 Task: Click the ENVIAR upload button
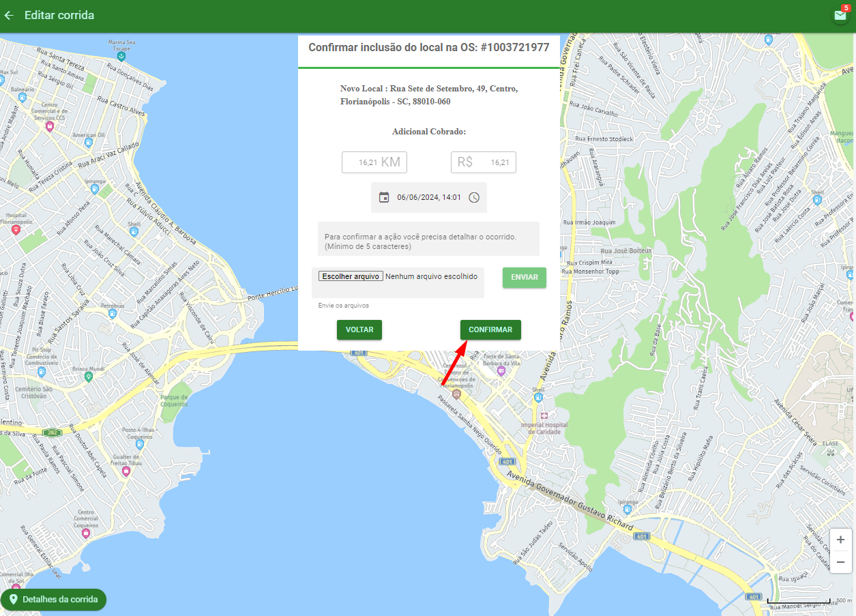point(525,278)
